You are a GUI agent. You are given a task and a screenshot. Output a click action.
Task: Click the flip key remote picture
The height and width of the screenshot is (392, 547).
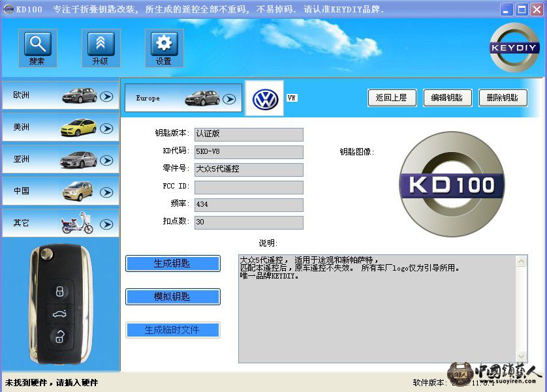pos(61,304)
